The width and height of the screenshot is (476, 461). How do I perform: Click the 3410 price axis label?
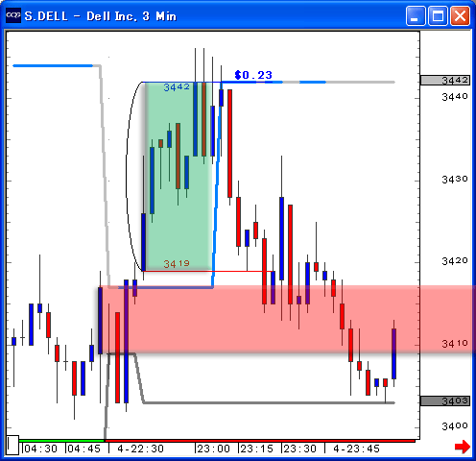[455, 344]
